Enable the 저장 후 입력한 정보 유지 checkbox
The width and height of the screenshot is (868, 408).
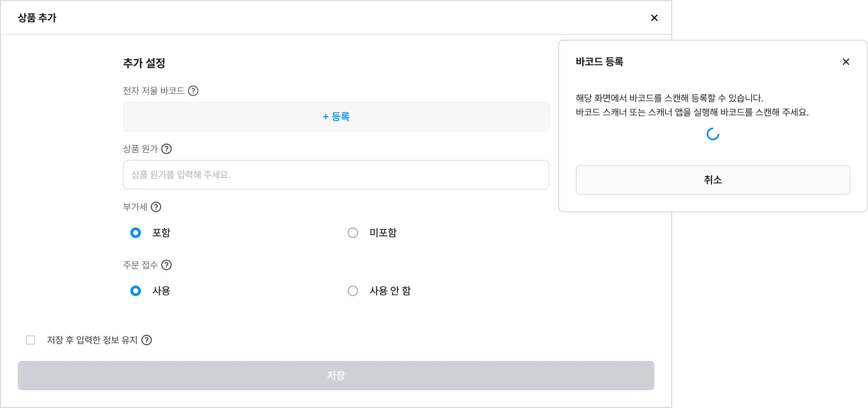(x=30, y=340)
